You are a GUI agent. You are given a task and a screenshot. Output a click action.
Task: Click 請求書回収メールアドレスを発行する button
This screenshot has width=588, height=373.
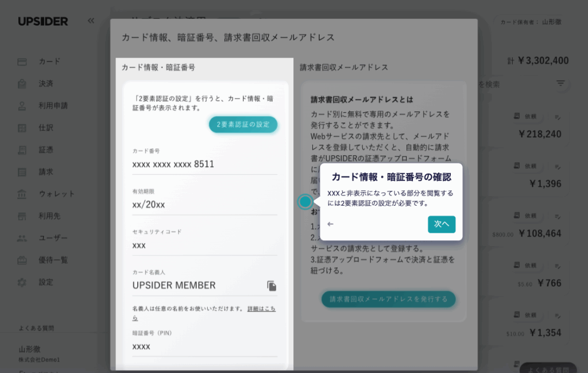pos(388,299)
